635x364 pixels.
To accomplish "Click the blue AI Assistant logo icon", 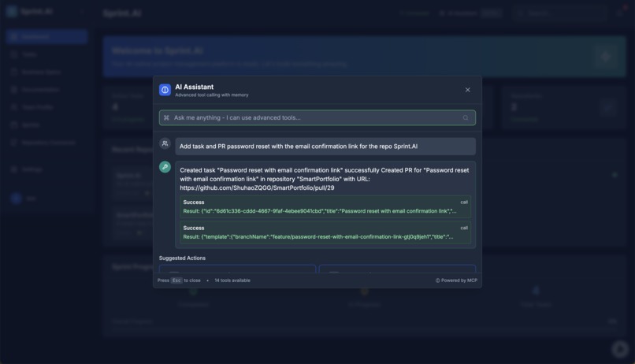I will [x=165, y=90].
